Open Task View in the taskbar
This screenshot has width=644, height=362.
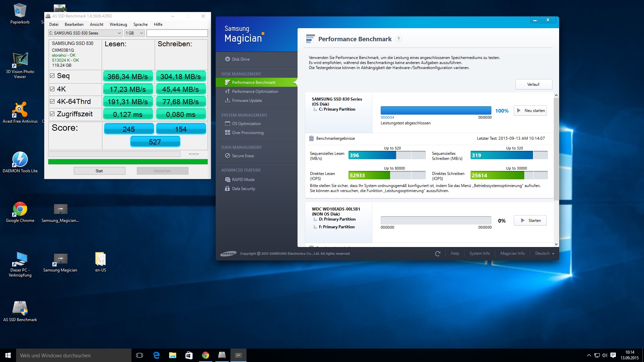pos(140,355)
